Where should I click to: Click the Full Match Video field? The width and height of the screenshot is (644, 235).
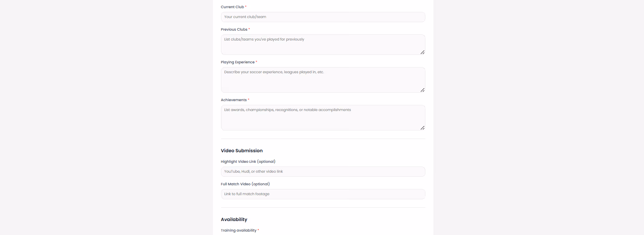click(323, 194)
